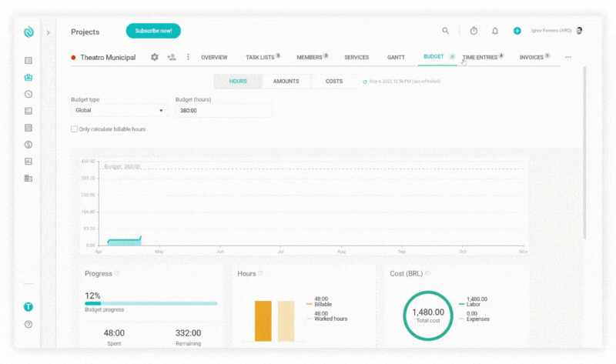Screen dimensions: 616x364
Task: Open the projects briefcase sidebar icon
Action: tap(28, 77)
